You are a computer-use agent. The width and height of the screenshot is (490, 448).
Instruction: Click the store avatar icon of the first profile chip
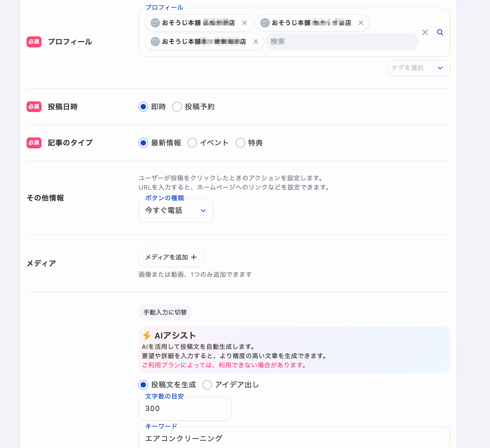(155, 23)
